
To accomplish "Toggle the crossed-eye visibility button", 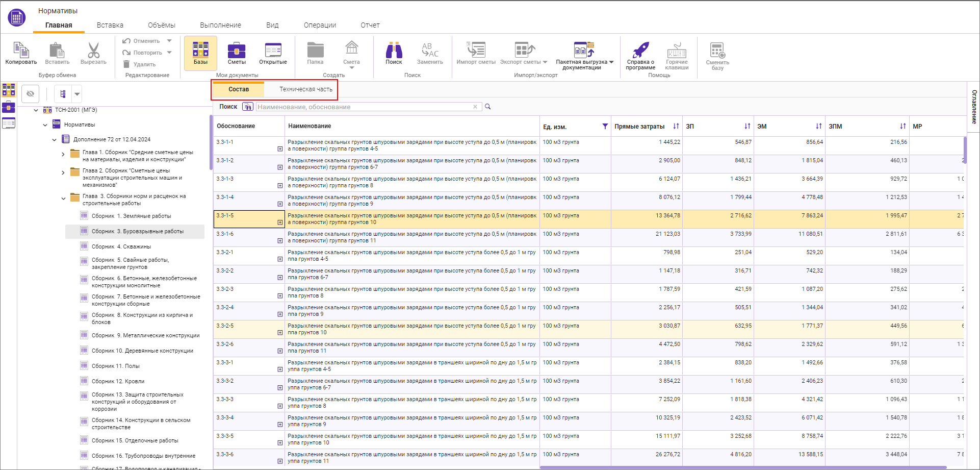I will 31,94.
